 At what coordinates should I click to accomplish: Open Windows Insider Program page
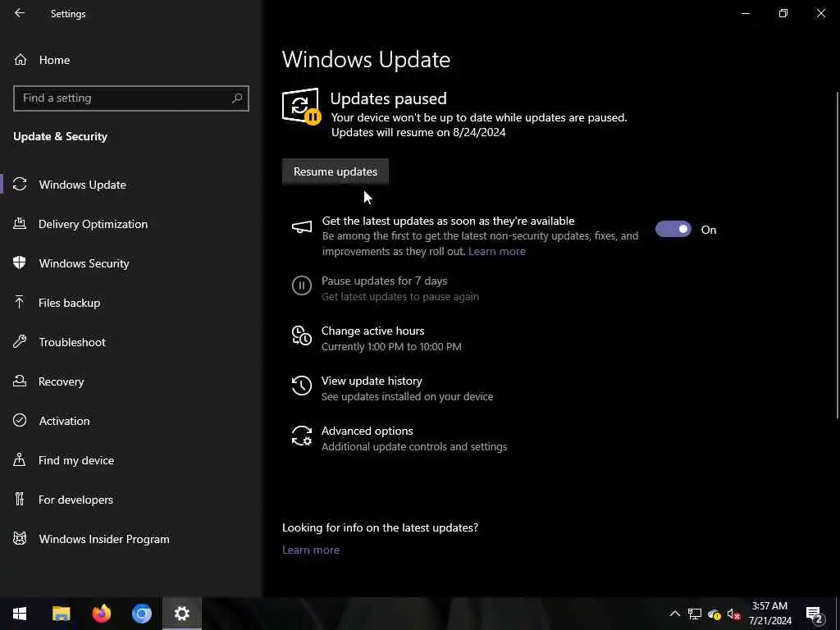click(131, 539)
